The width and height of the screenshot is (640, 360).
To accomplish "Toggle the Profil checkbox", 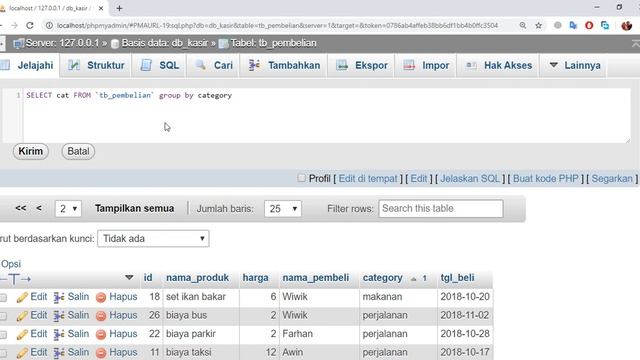I will click(x=301, y=178).
